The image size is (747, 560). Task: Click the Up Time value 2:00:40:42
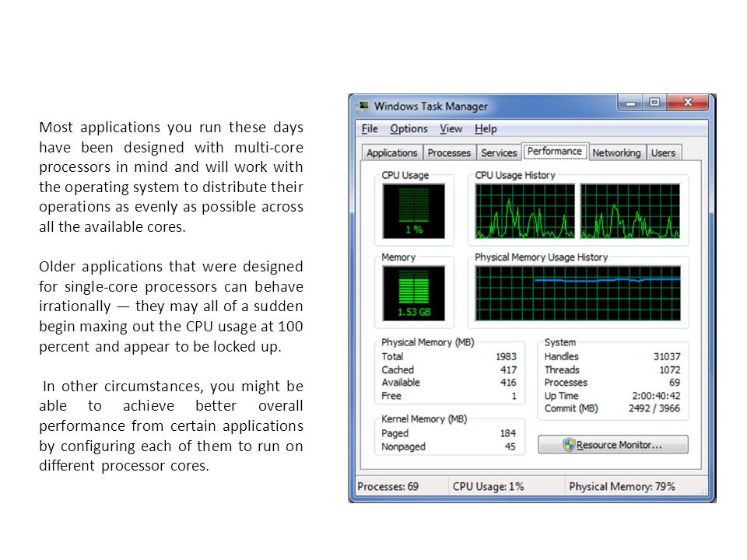pyautogui.click(x=656, y=396)
